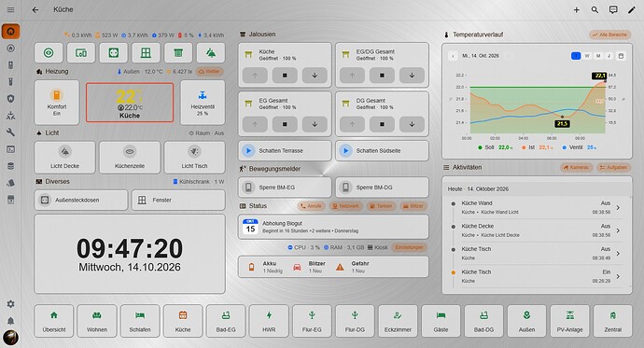Open search with magnifier icon
644x348 pixels.
(x=595, y=10)
